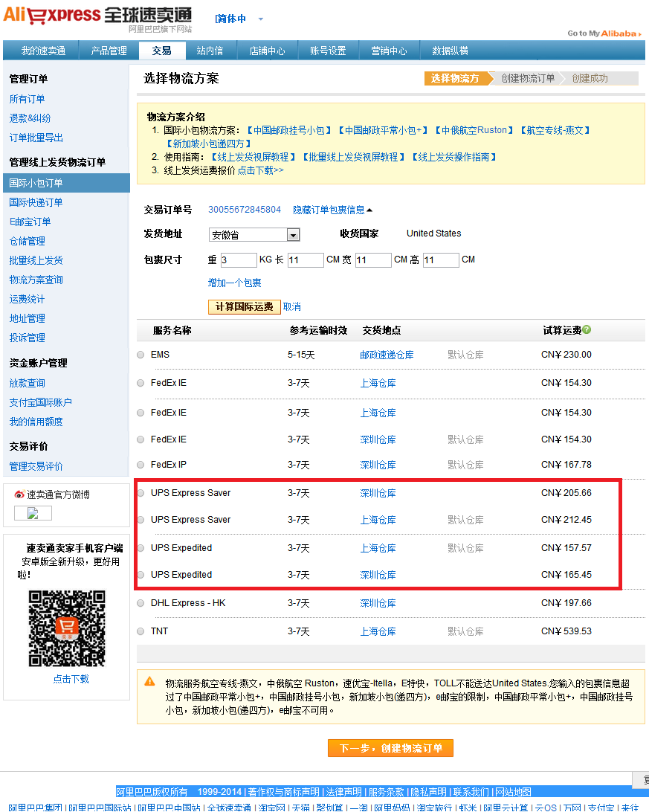Open 退款&纠纷 in sidebar
649x812 pixels.
(30, 118)
